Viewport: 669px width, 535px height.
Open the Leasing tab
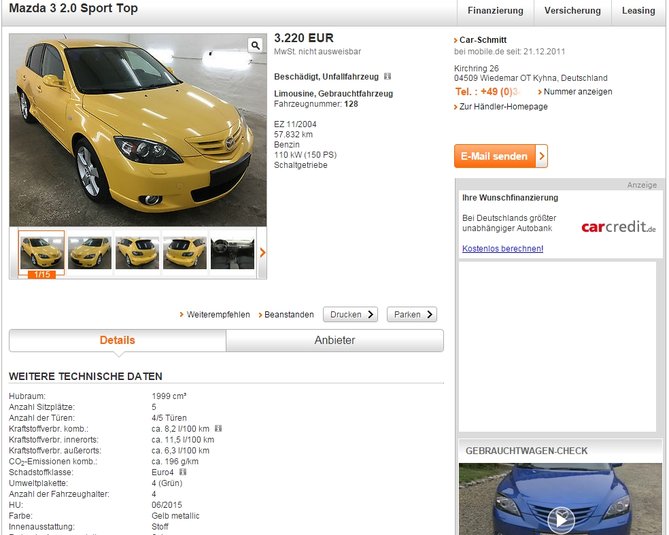coord(638,11)
